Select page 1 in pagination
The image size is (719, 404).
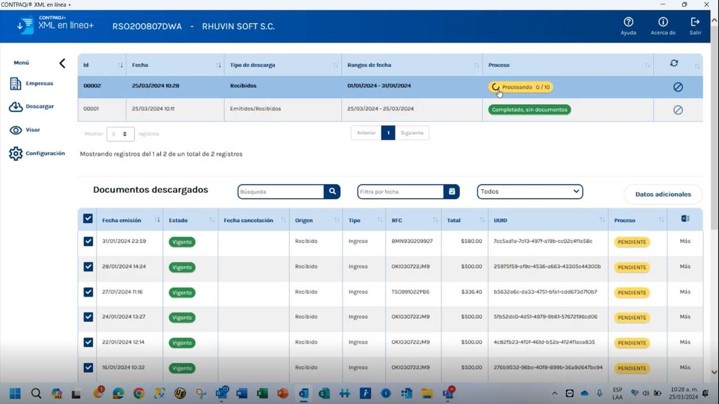[x=388, y=133]
